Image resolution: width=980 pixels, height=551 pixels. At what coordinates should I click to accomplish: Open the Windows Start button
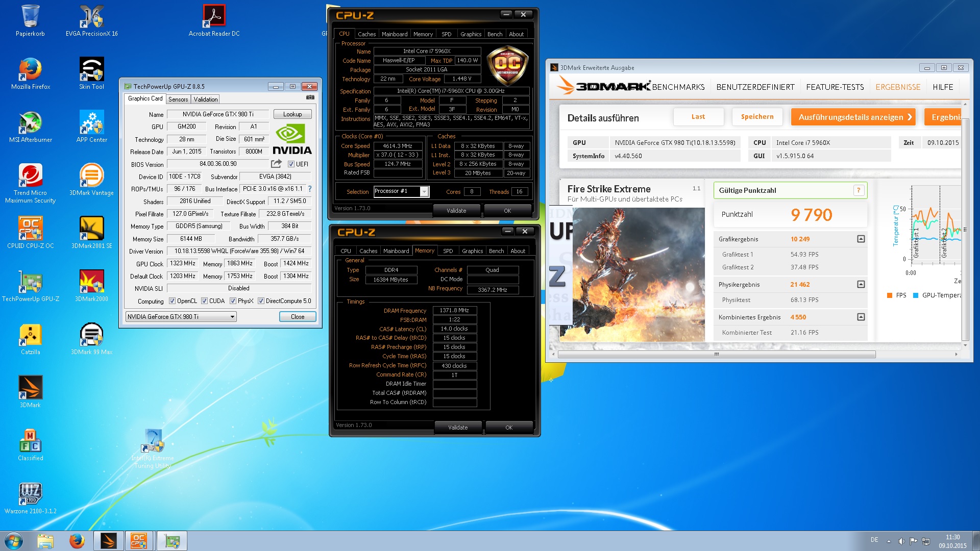tap(14, 541)
